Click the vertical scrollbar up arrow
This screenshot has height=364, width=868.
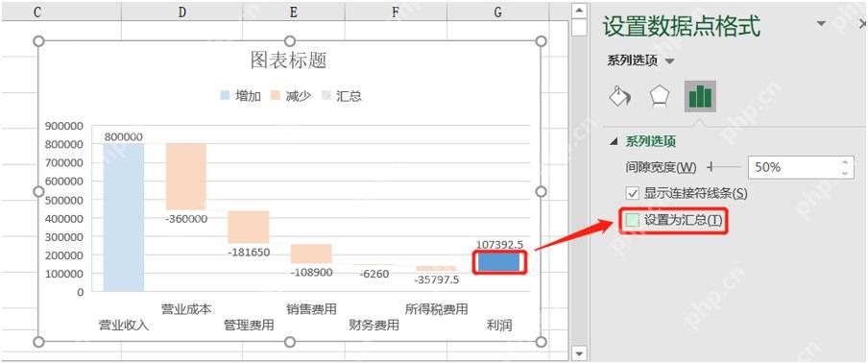[x=579, y=10]
